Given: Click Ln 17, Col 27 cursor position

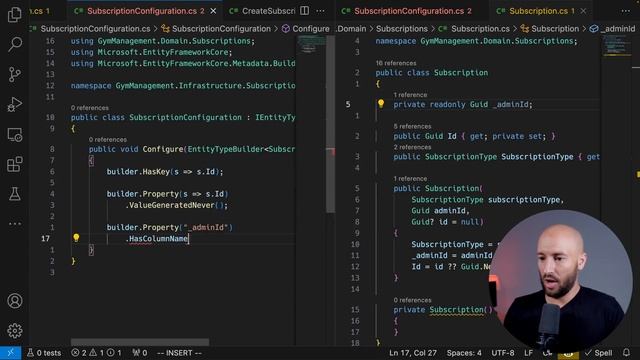Looking at the screenshot, I should coord(413,353).
